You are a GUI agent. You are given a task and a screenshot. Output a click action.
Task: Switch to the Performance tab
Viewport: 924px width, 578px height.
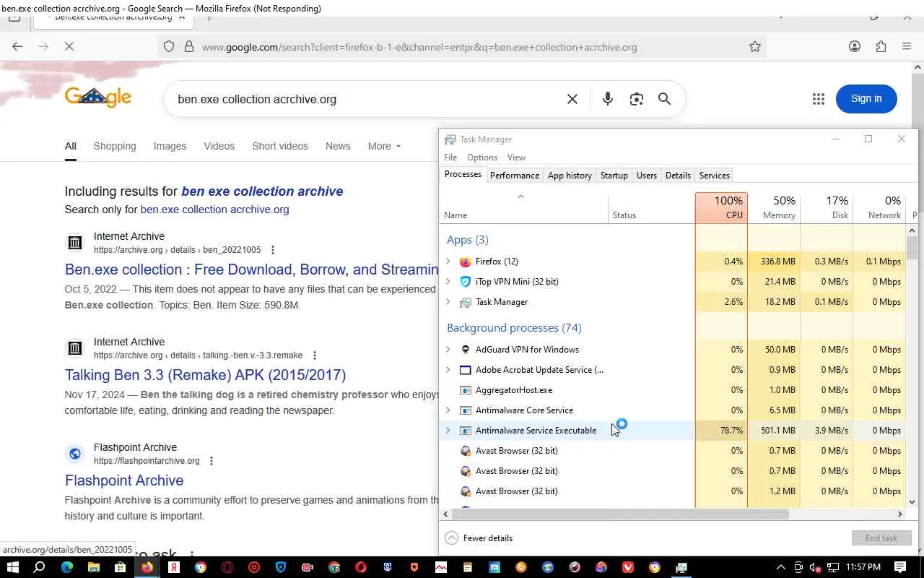click(515, 176)
